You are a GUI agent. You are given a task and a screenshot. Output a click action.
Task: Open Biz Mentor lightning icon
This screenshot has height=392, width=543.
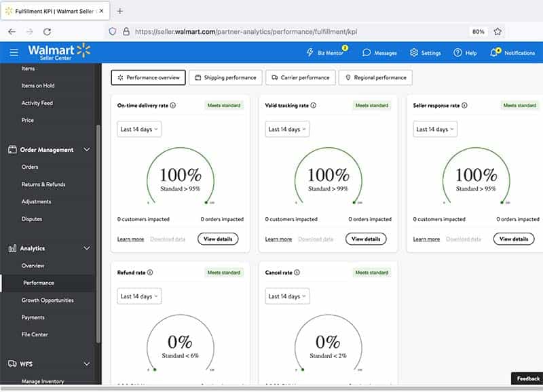pos(310,53)
